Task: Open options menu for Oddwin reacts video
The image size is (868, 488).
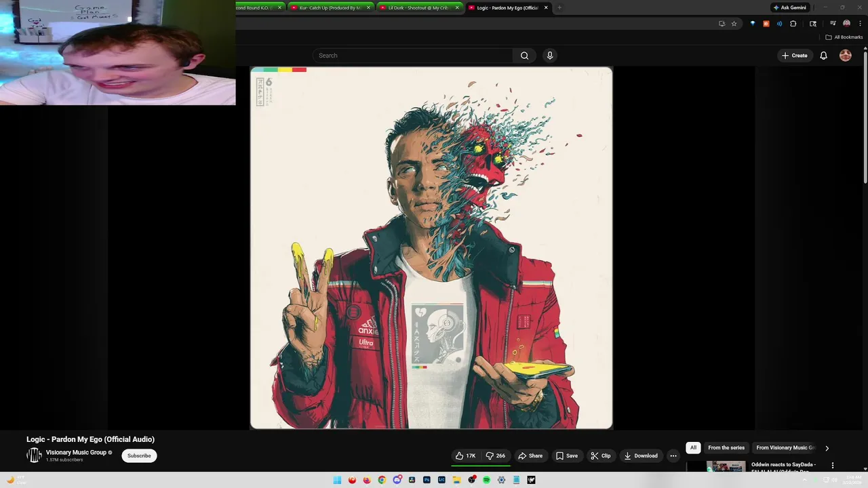Action: tap(832, 466)
